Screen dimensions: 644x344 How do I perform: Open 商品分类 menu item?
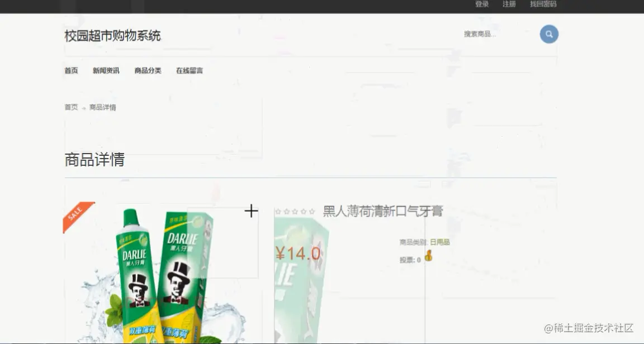pyautogui.click(x=148, y=70)
